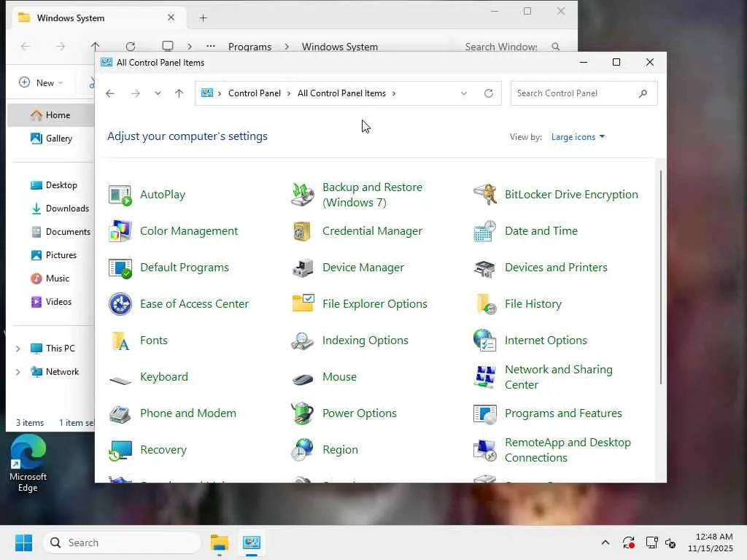Refresh the Windows System File Explorer window
This screenshot has width=747, height=560.
pyautogui.click(x=130, y=47)
